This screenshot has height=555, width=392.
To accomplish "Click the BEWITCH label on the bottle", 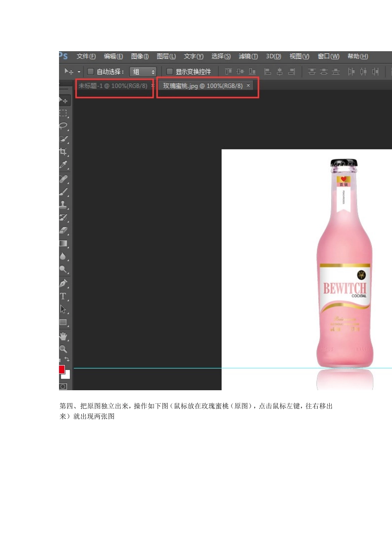I will 345,288.
